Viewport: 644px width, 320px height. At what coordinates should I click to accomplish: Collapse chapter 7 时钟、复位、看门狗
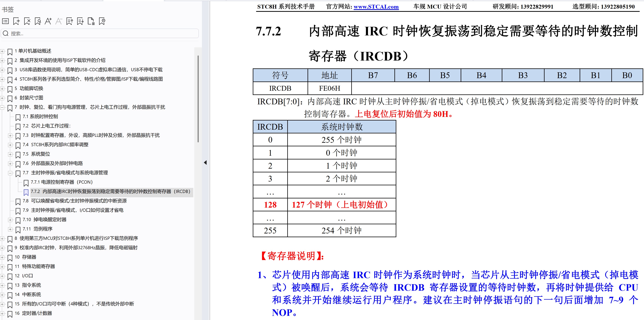pos(2,108)
